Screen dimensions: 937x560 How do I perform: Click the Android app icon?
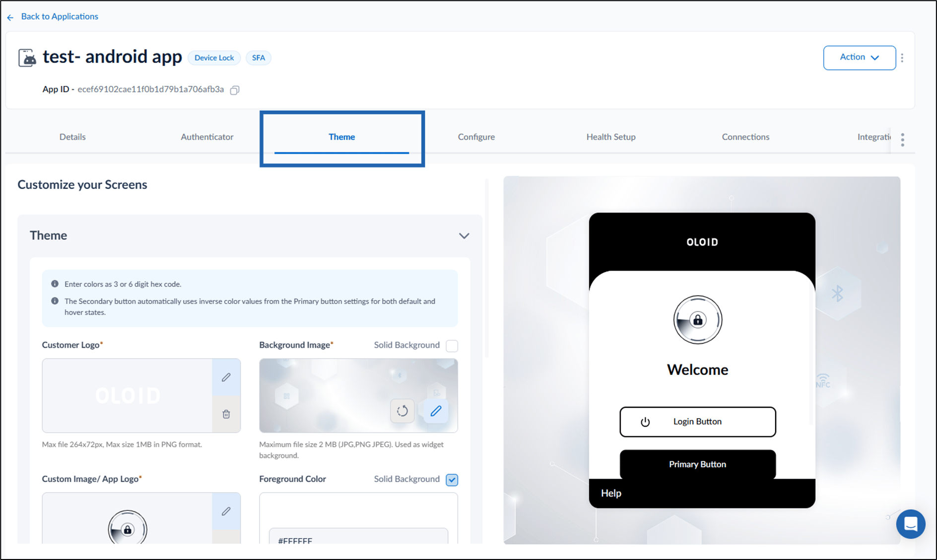click(27, 58)
